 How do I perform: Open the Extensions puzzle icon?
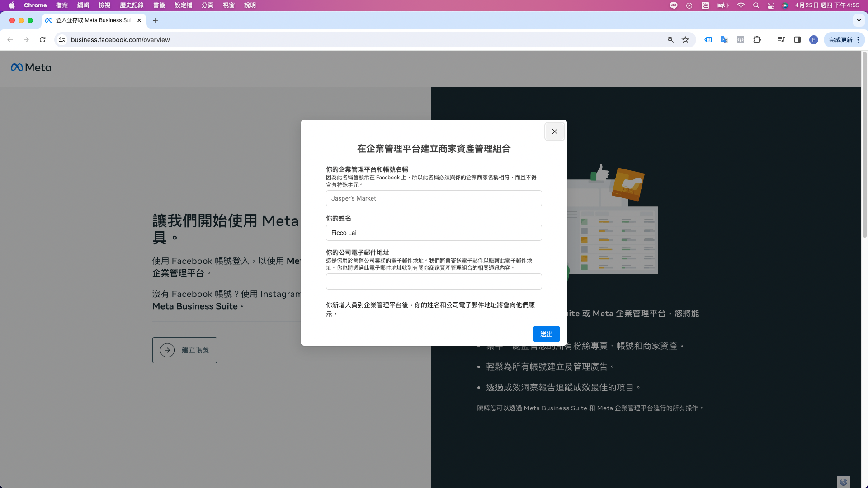pyautogui.click(x=757, y=40)
